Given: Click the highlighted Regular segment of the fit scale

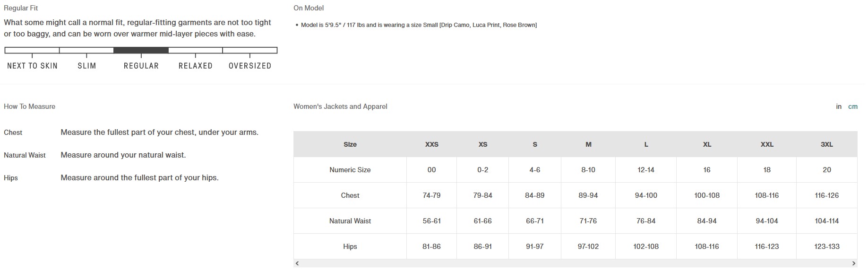Looking at the screenshot, I should pyautogui.click(x=141, y=50).
